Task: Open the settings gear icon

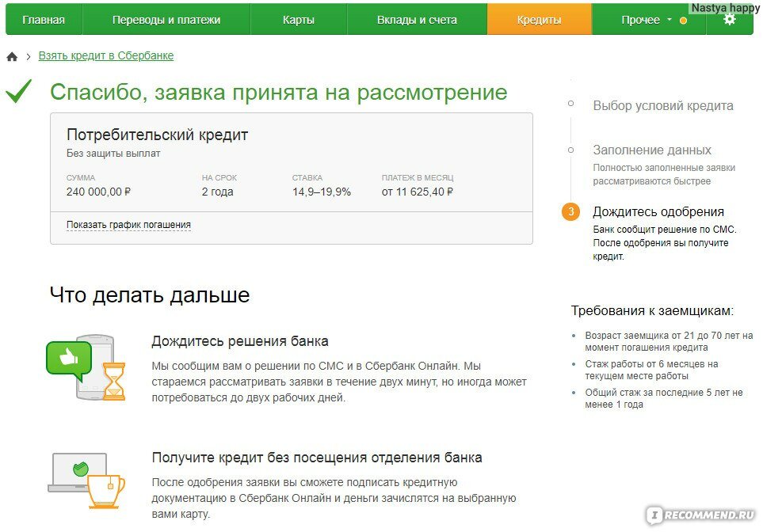Action: click(x=729, y=20)
